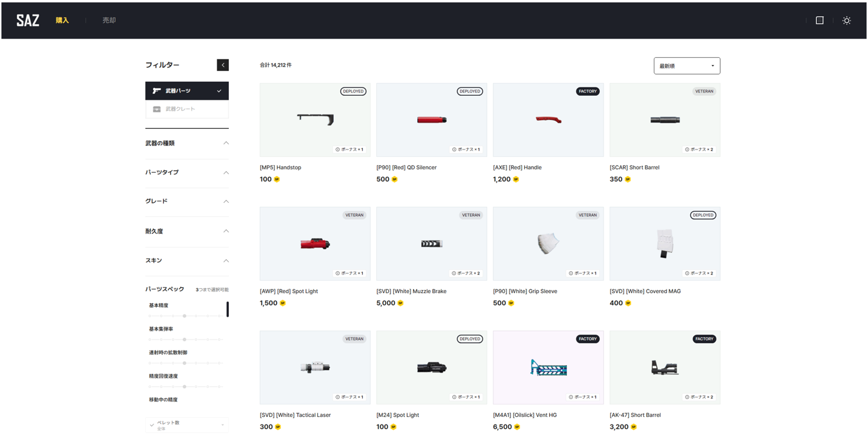Click FACTORY badge on AXE Red Handle

588,91
